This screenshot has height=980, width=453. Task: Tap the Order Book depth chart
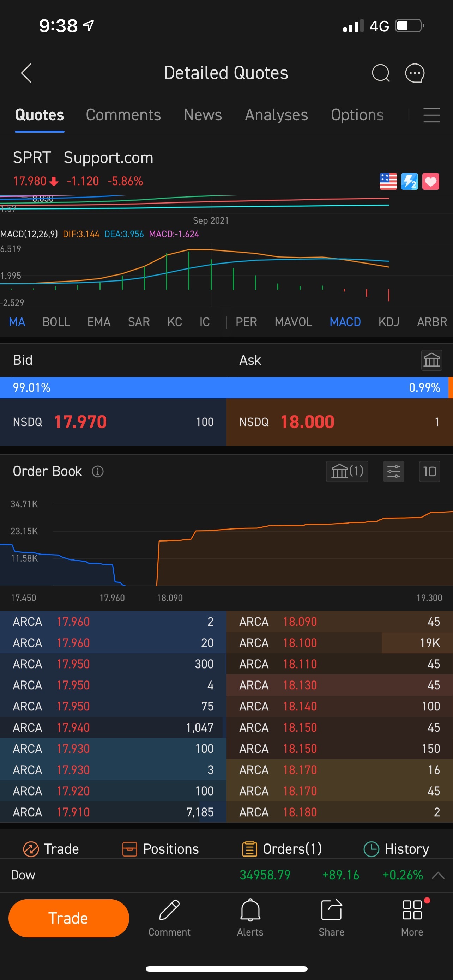226,545
